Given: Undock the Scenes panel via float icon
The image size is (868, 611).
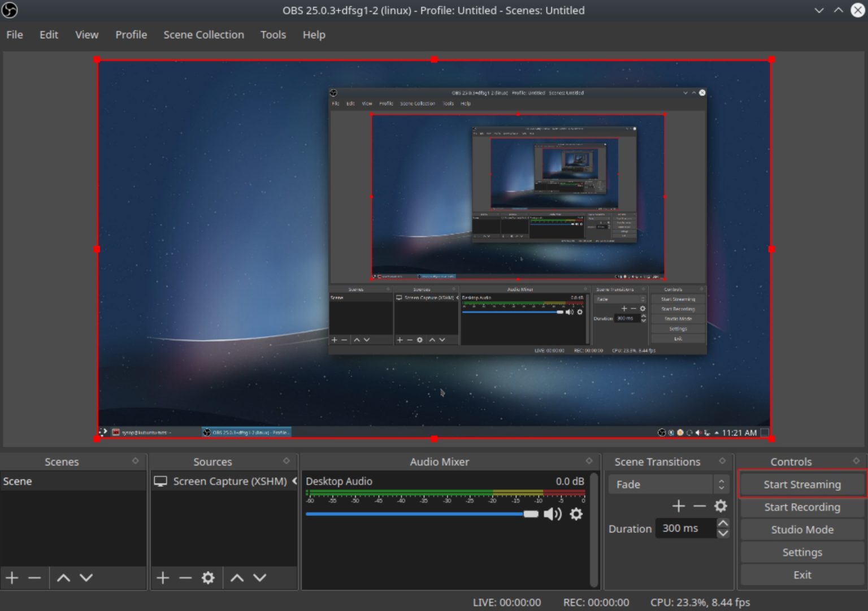Looking at the screenshot, I should coord(136,461).
